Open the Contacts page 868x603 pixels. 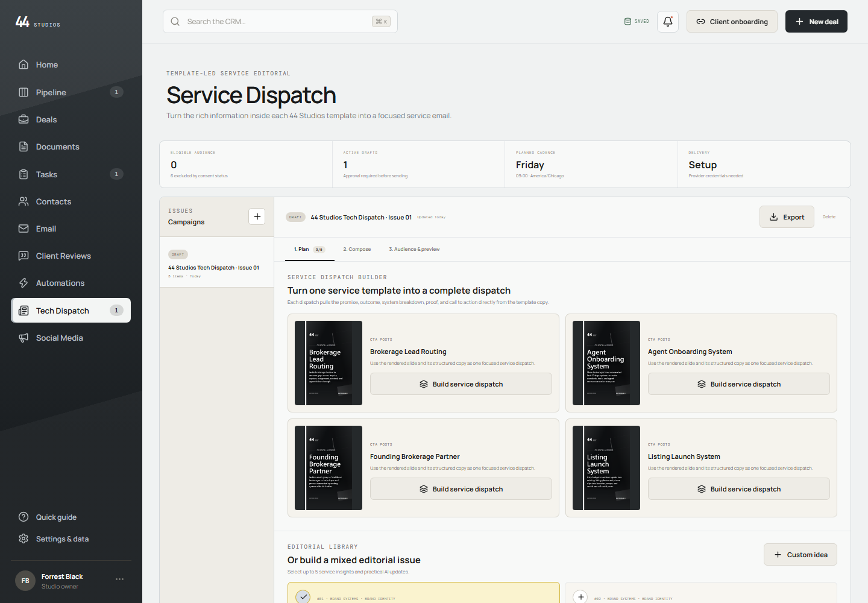[x=71, y=201]
